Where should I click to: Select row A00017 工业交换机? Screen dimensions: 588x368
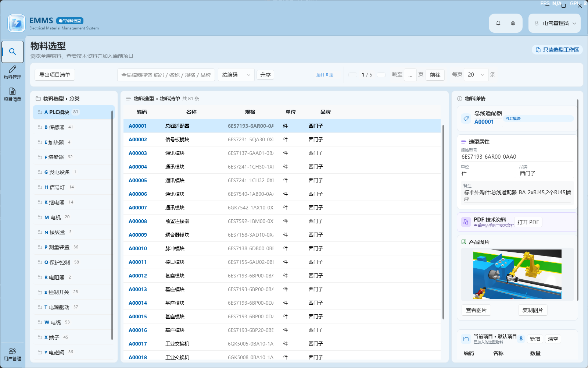coord(282,344)
